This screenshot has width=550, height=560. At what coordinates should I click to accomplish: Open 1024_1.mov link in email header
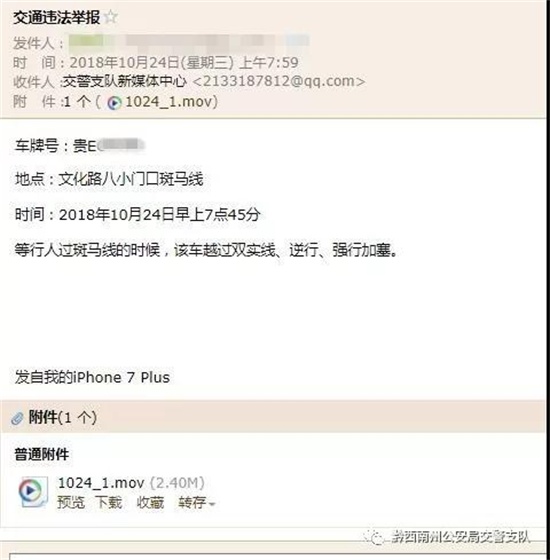169,102
